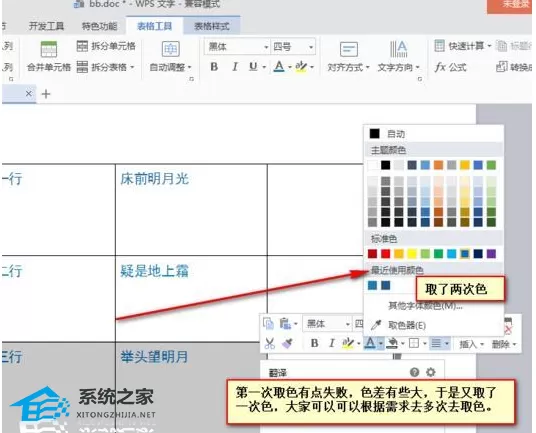Open the 开发工具 tab
This screenshot has height=433, width=536.
tap(46, 26)
